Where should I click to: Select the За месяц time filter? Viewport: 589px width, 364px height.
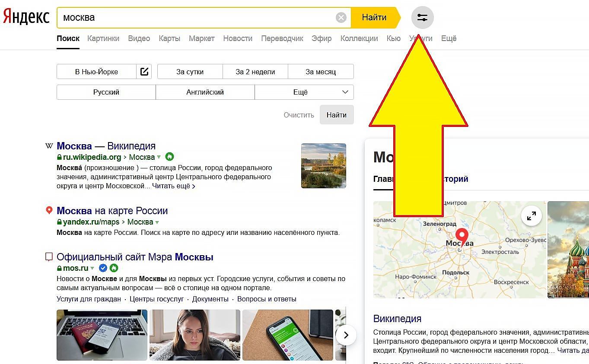pos(321,72)
